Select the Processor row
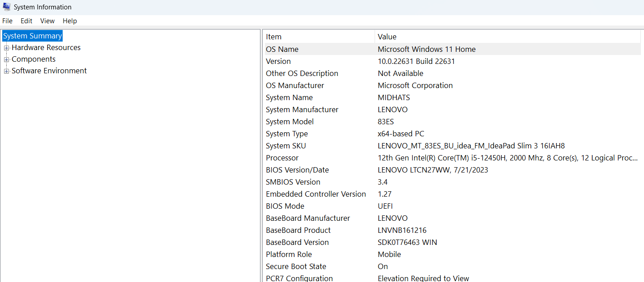Image resolution: width=644 pixels, height=282 pixels. [452, 158]
